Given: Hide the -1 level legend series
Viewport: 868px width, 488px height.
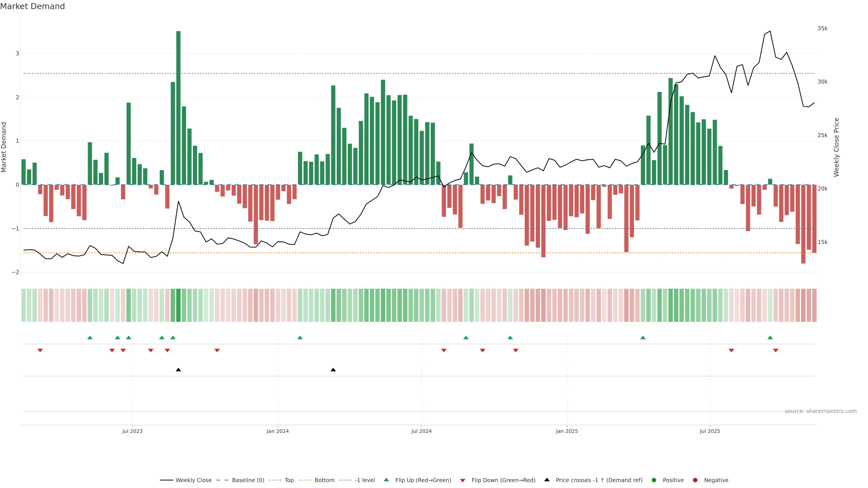Looking at the screenshot, I should 365,480.
